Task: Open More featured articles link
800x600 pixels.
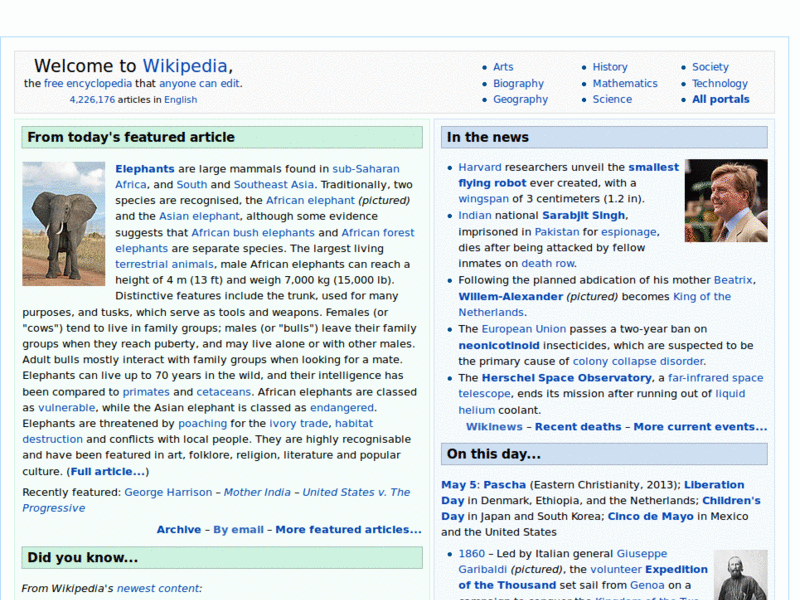Action: tap(348, 530)
